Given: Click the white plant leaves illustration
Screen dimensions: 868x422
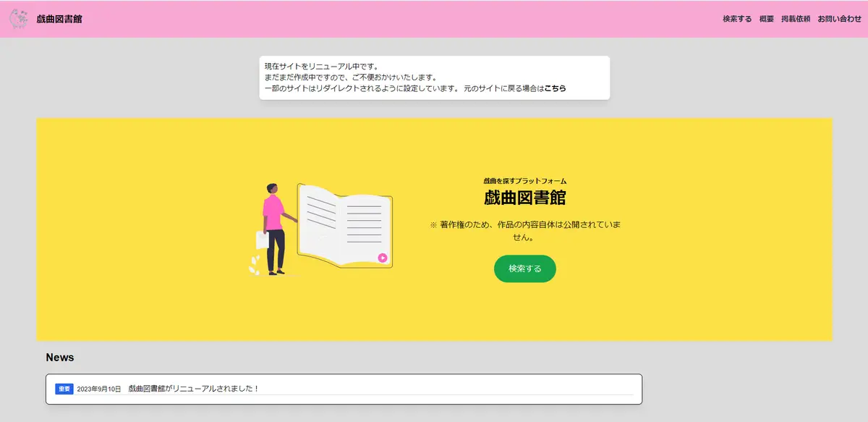Looking at the screenshot, I should (255, 266).
